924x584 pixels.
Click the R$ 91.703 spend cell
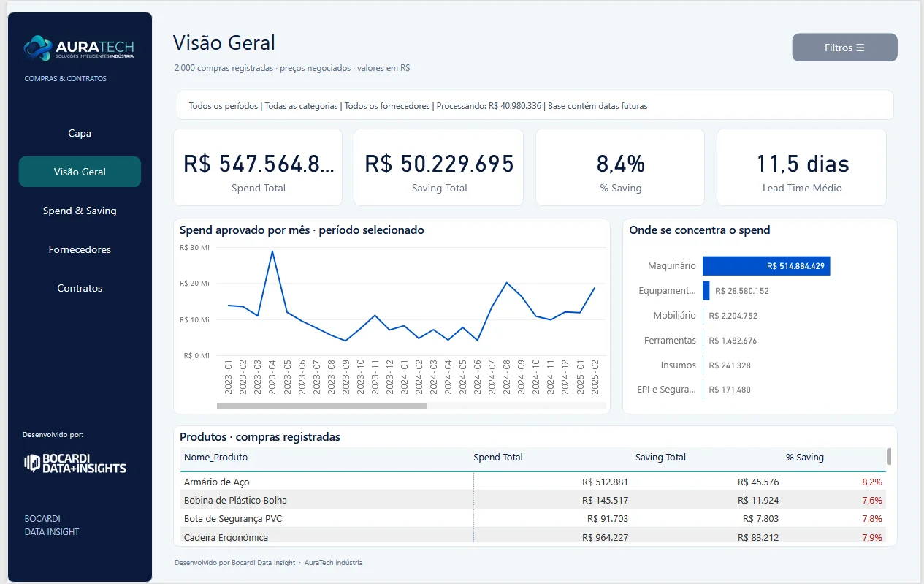click(608, 519)
